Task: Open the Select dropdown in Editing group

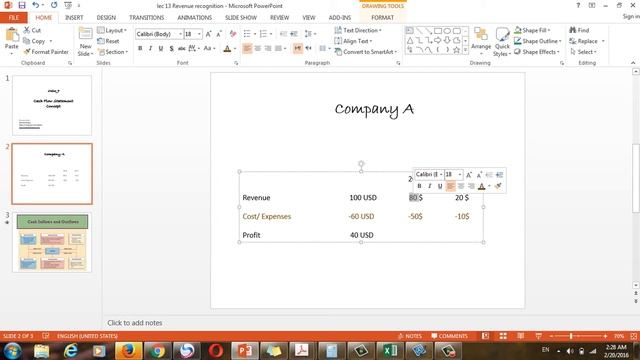Action: click(x=583, y=52)
